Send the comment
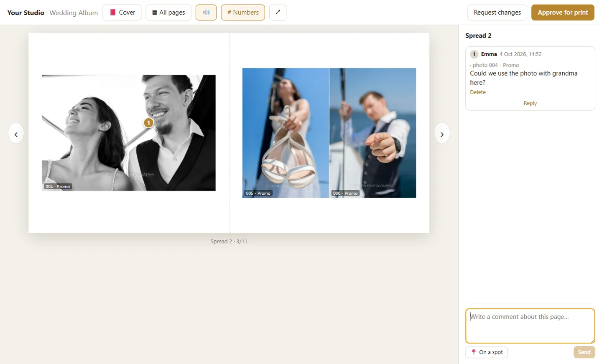The width and height of the screenshot is (602, 364). tap(584, 352)
